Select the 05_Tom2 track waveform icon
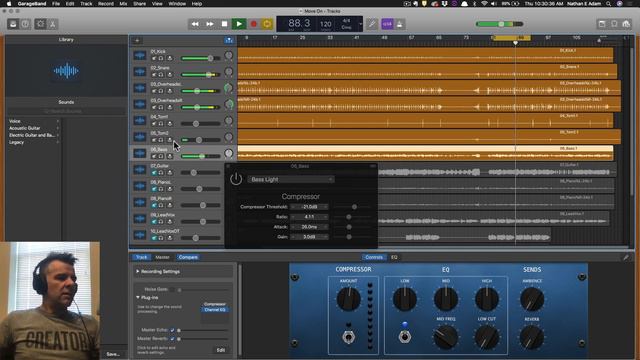This screenshot has width=640, height=360. pyautogui.click(x=140, y=137)
